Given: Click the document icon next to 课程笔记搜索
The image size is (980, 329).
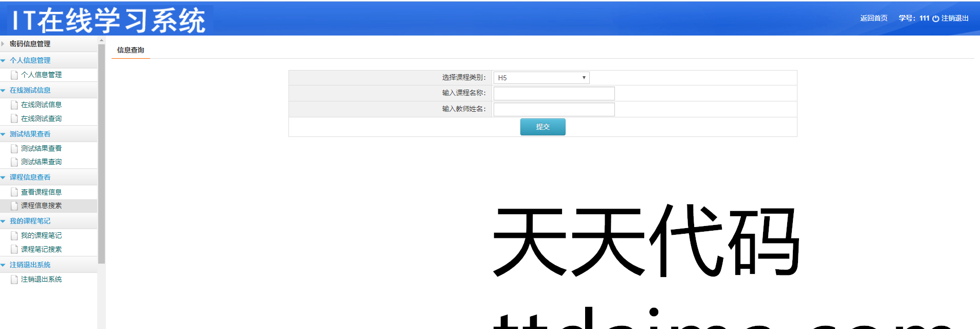Looking at the screenshot, I should tap(14, 249).
